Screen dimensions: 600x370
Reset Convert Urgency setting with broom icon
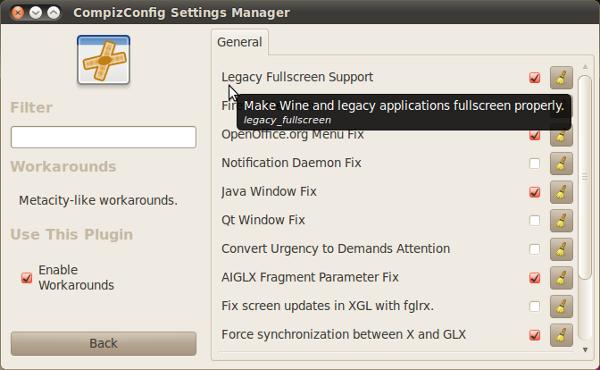561,249
